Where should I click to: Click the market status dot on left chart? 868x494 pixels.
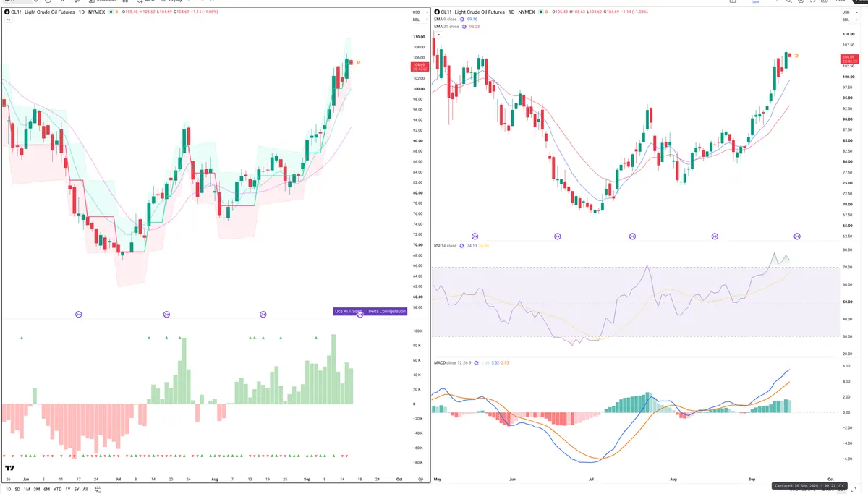[x=109, y=12]
